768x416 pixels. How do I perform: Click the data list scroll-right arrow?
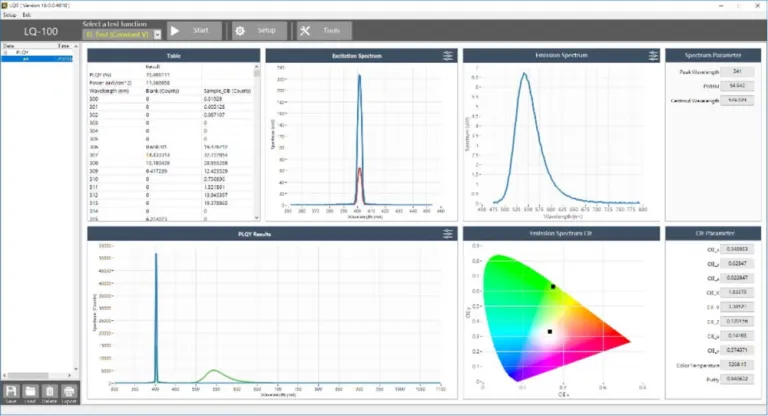coord(70,375)
